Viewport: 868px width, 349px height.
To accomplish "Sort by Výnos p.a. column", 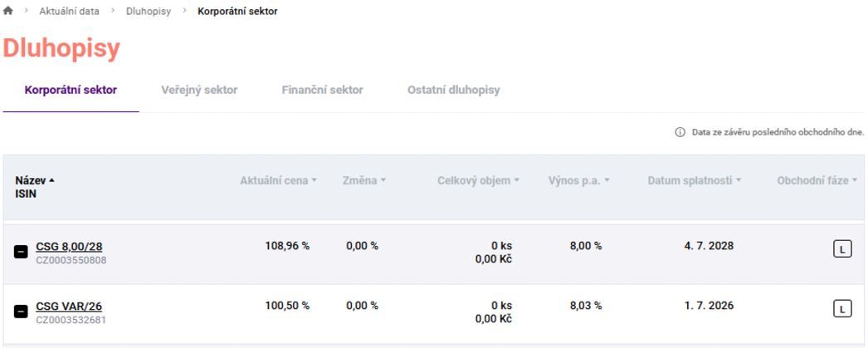I will (578, 180).
